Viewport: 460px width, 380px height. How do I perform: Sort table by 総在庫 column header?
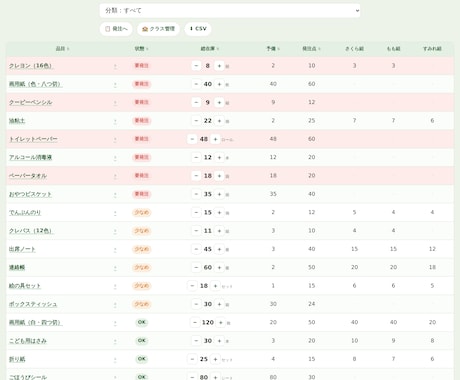point(209,49)
